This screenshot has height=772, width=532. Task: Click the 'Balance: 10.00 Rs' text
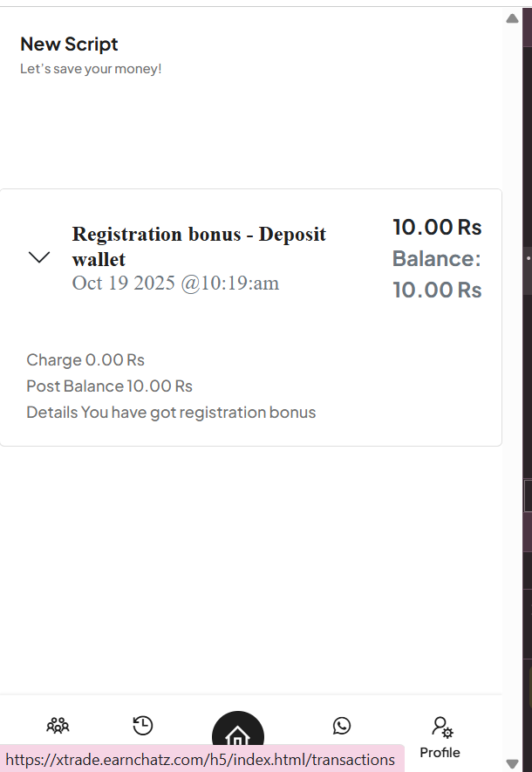[x=437, y=274]
